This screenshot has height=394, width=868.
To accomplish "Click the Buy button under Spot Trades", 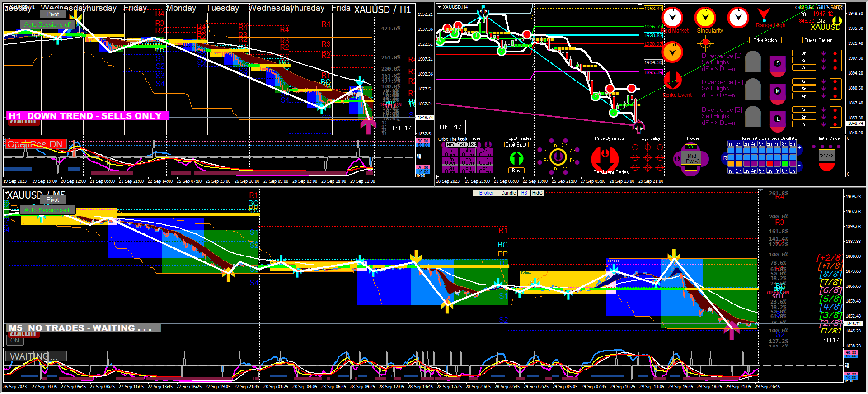I will [x=516, y=171].
